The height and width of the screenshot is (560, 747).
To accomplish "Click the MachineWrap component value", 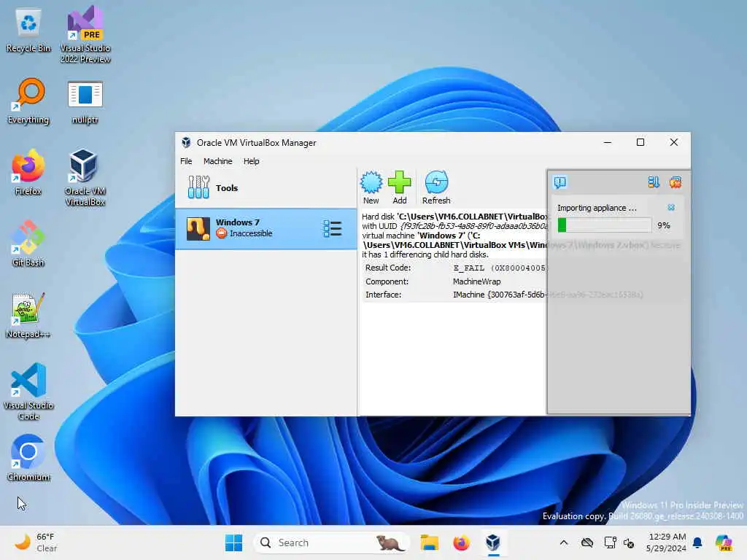I will (477, 281).
